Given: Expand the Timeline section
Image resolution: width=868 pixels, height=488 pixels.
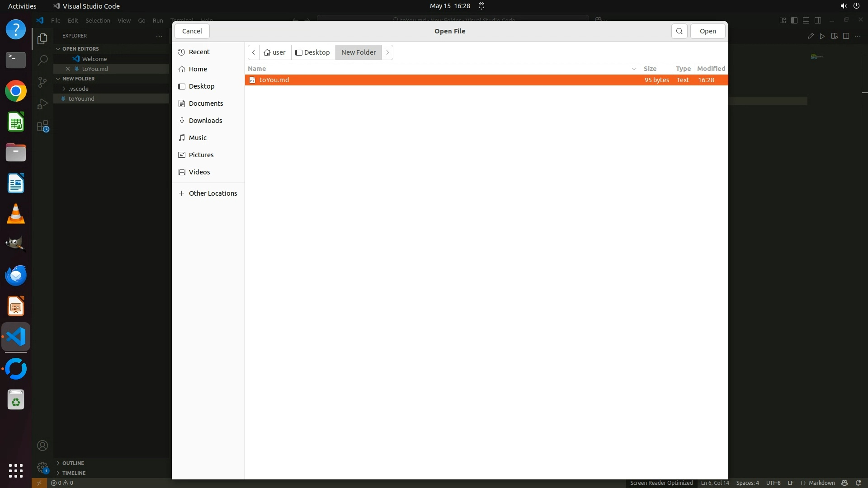Looking at the screenshot, I should click(x=74, y=473).
